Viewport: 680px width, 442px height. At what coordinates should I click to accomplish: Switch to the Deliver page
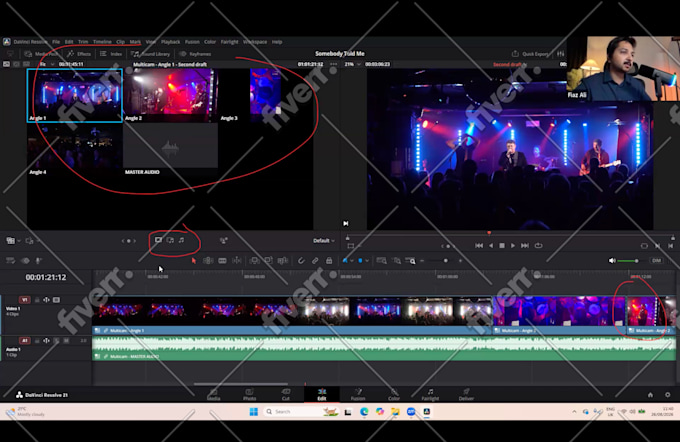click(466, 394)
